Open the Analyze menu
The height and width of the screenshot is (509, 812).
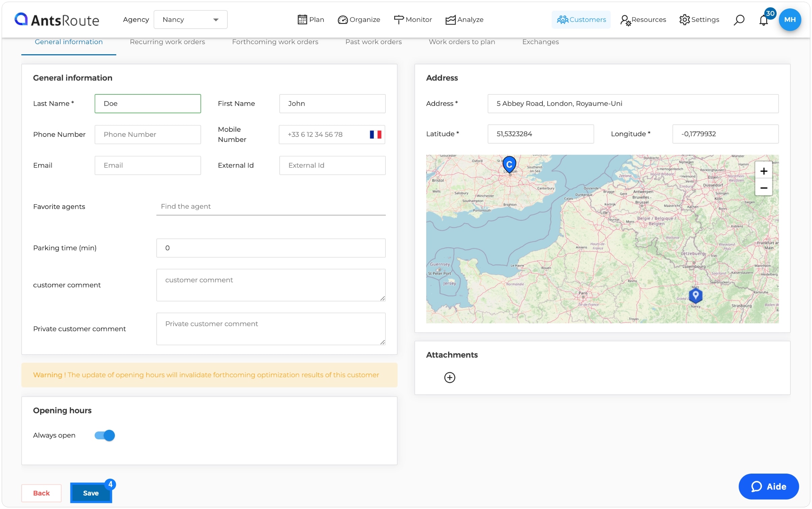tap(464, 20)
